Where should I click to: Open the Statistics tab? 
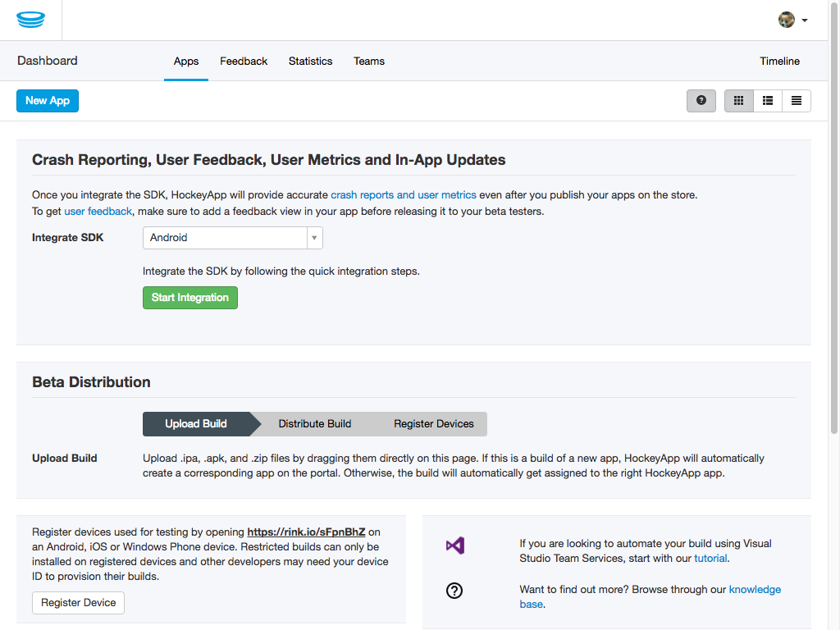click(310, 61)
